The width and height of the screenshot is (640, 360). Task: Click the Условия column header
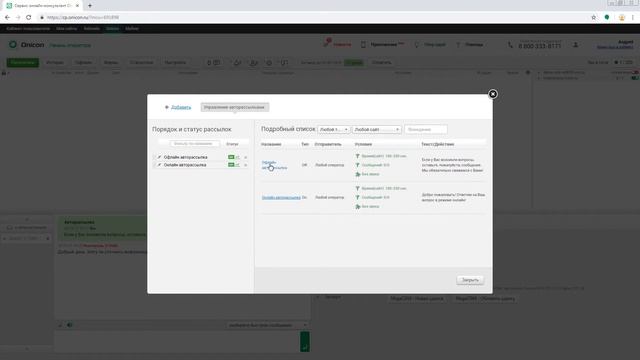(x=363, y=144)
